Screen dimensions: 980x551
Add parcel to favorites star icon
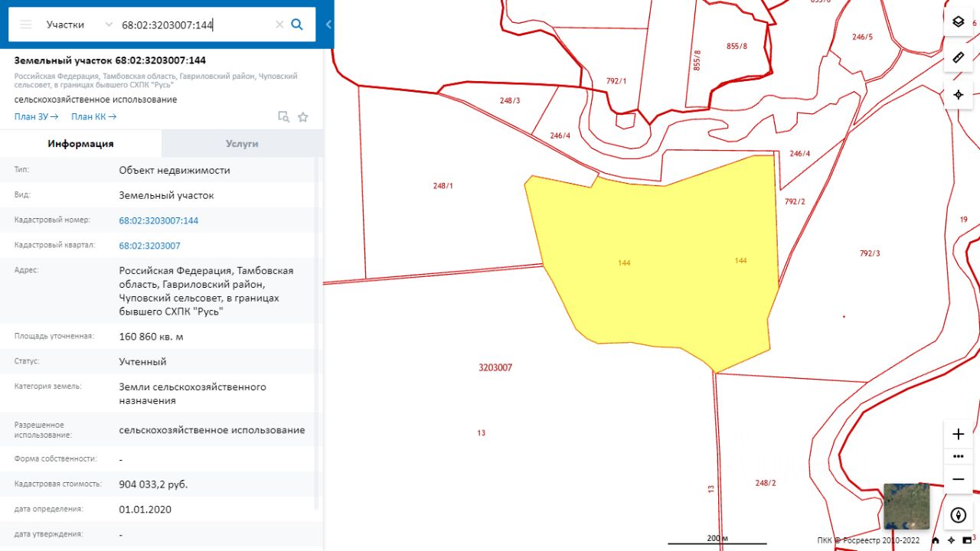303,117
